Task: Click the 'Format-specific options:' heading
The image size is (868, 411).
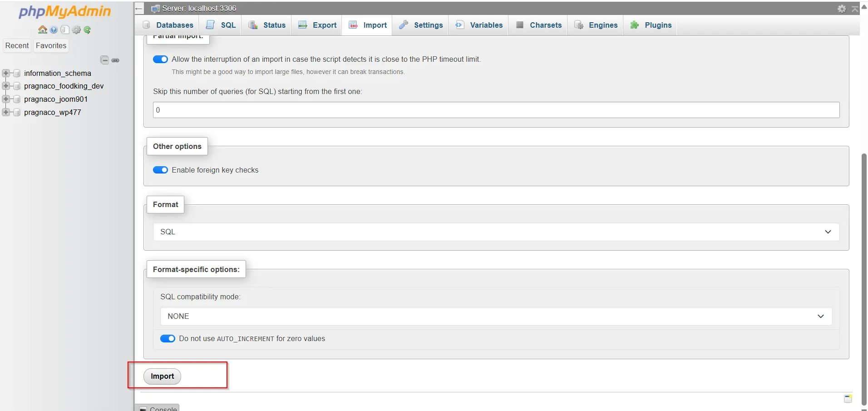Action: [196, 269]
